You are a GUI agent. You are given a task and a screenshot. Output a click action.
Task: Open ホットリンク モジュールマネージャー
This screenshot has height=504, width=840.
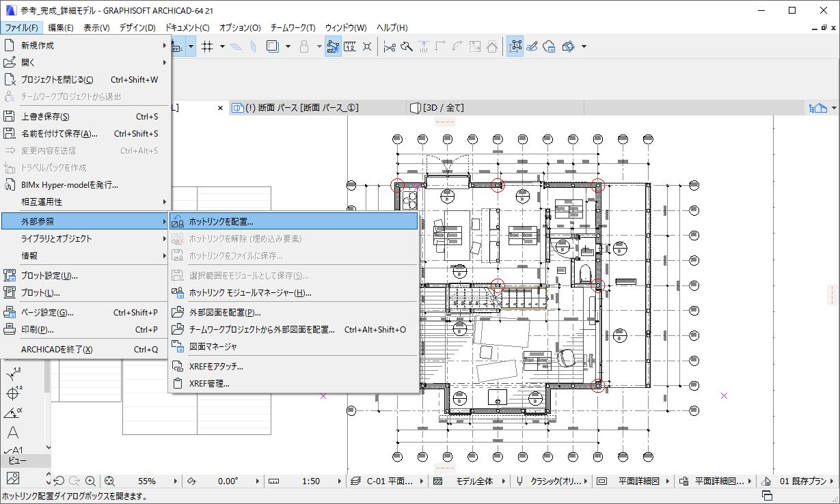pos(293,292)
